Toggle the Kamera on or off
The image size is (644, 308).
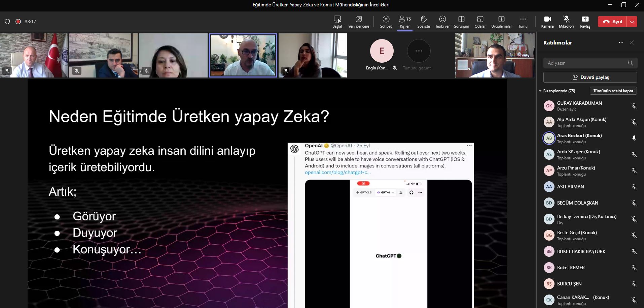(547, 22)
